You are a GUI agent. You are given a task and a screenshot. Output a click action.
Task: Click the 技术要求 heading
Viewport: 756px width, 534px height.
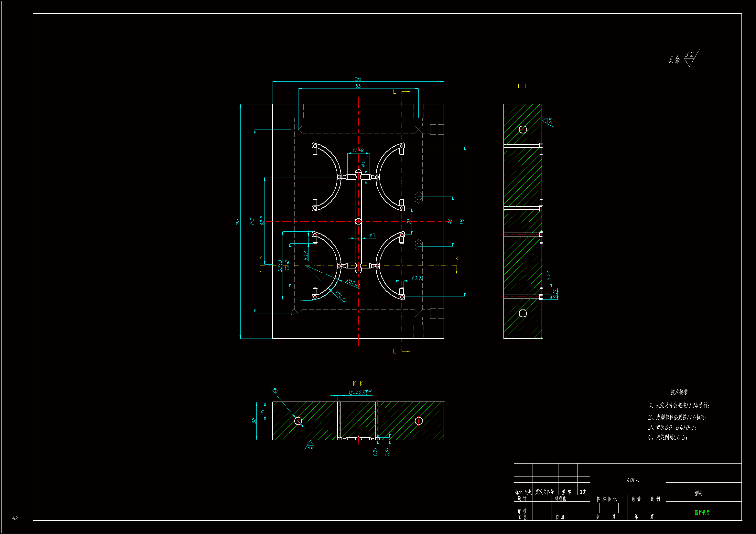679,392
